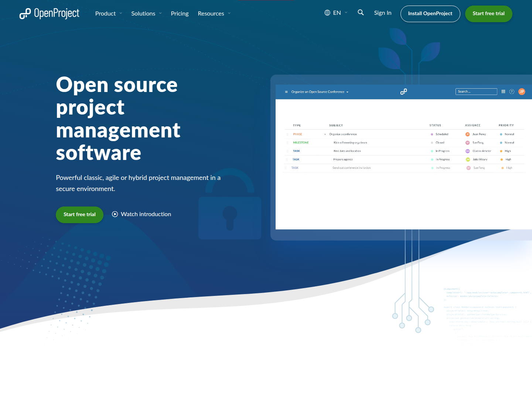
Task: Click the SUBJECT column header
Action: click(x=336, y=126)
